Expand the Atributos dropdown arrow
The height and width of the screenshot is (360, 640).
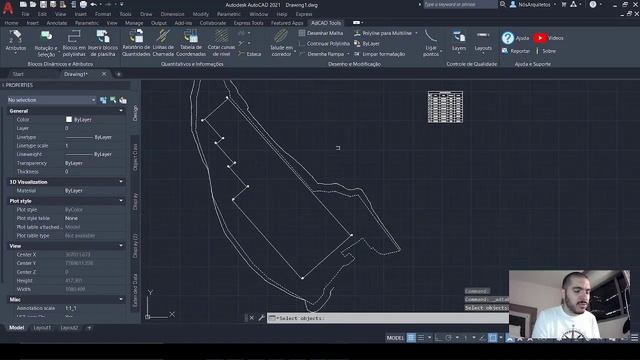tap(16, 53)
